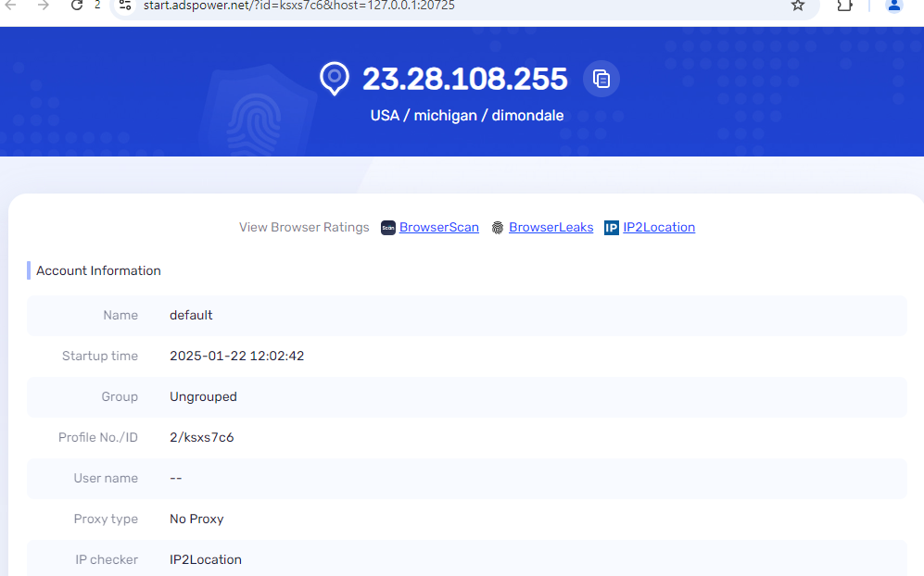Open the browser extensions puzzle icon

[844, 6]
